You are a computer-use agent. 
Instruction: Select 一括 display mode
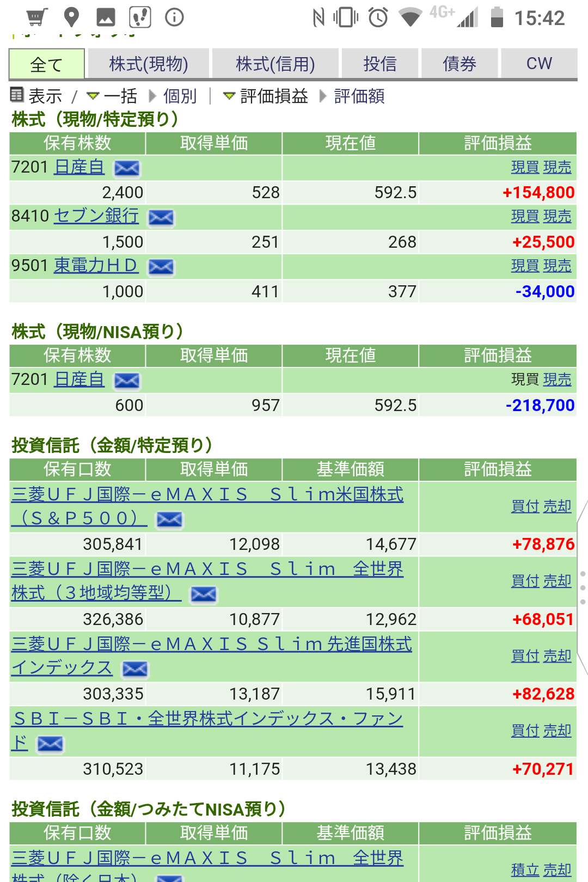click(120, 96)
